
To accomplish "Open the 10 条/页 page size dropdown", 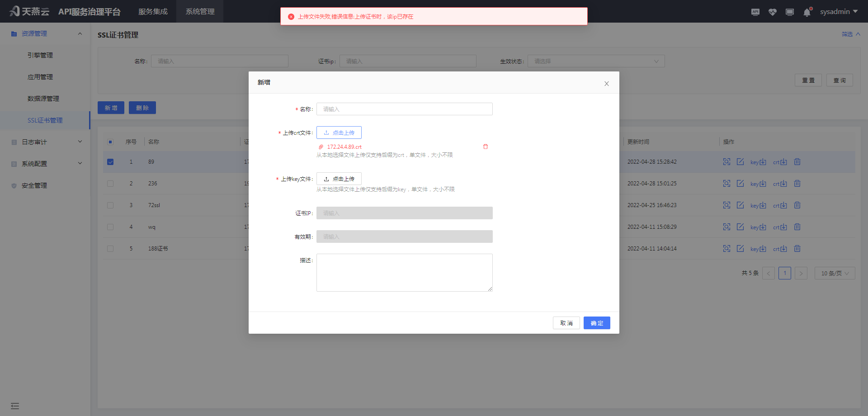I will pyautogui.click(x=834, y=273).
